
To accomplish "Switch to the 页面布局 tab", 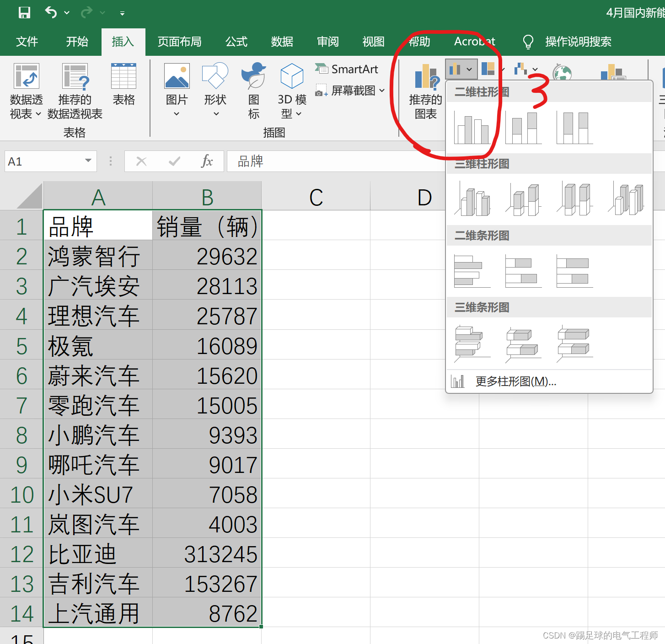I will tap(179, 42).
